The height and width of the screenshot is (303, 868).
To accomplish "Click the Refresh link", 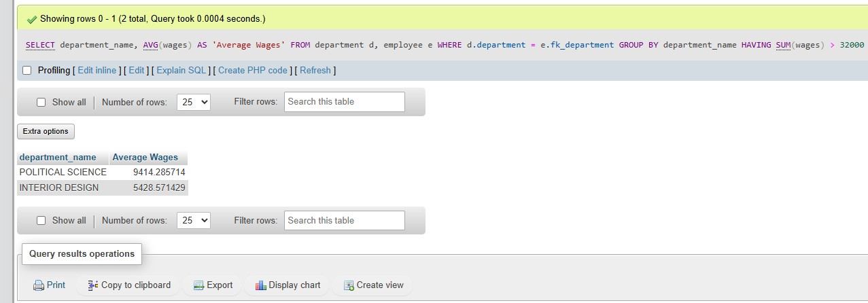I will tap(315, 70).
